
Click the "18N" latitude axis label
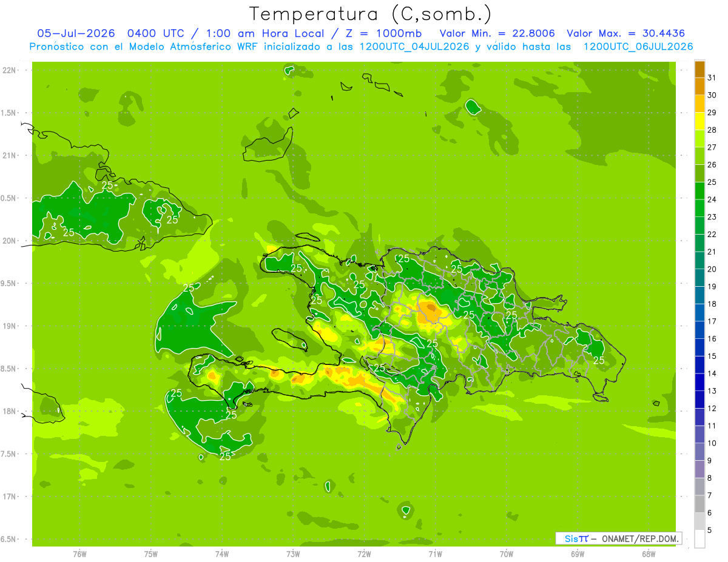[10, 411]
